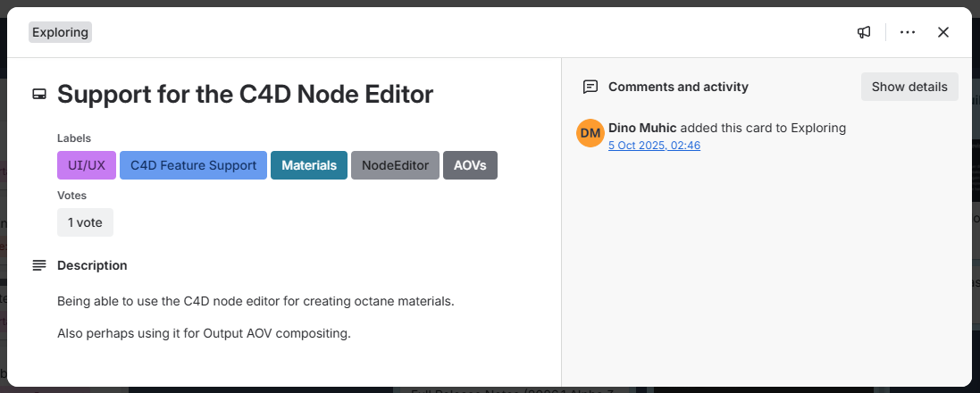
Task: Expand activity with Show details
Action: click(909, 87)
